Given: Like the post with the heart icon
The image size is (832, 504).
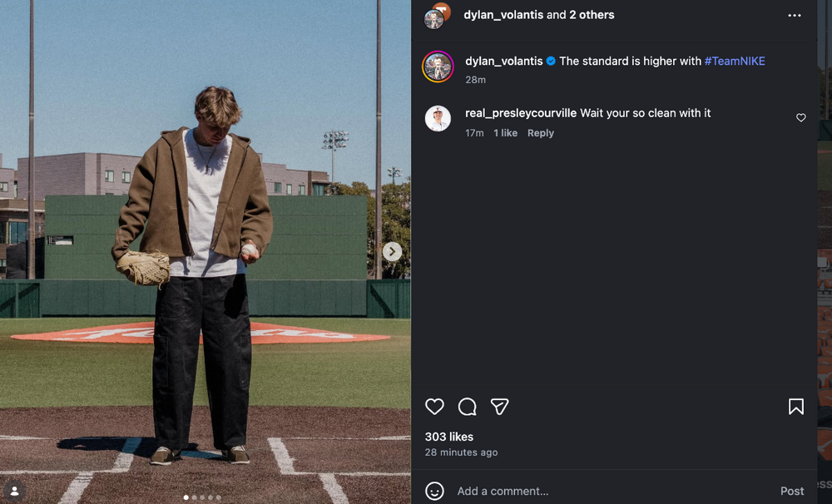Looking at the screenshot, I should click(434, 407).
